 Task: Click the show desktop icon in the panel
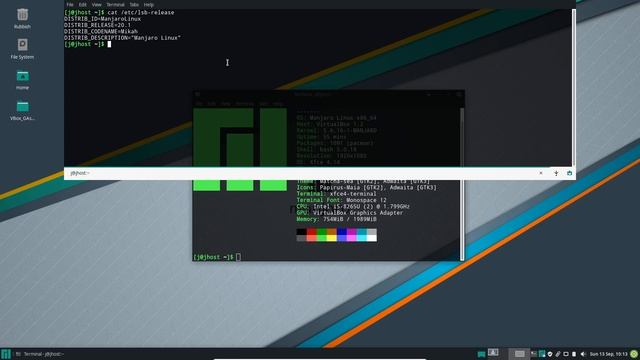(x=493, y=353)
